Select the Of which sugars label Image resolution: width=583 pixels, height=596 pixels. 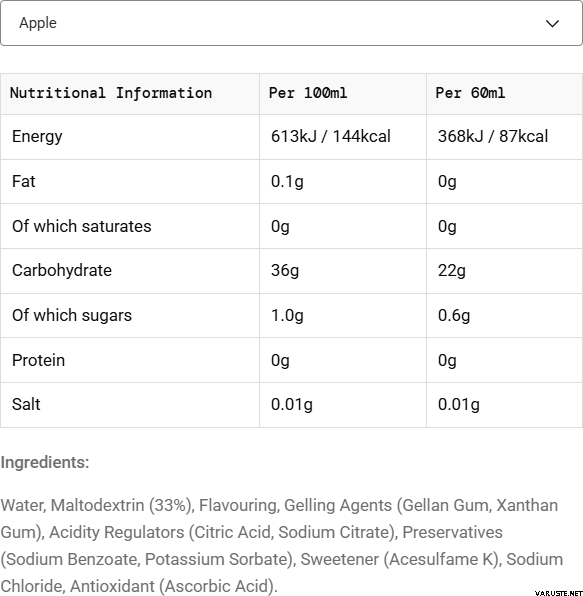(72, 316)
